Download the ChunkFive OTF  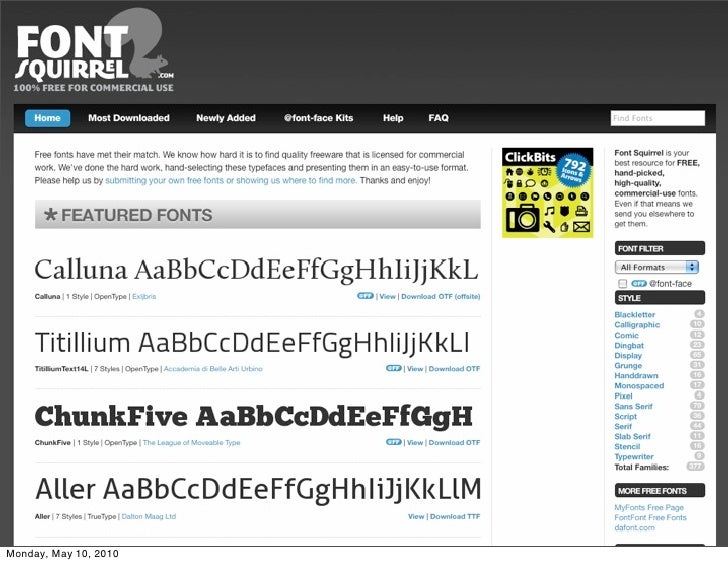tap(454, 442)
